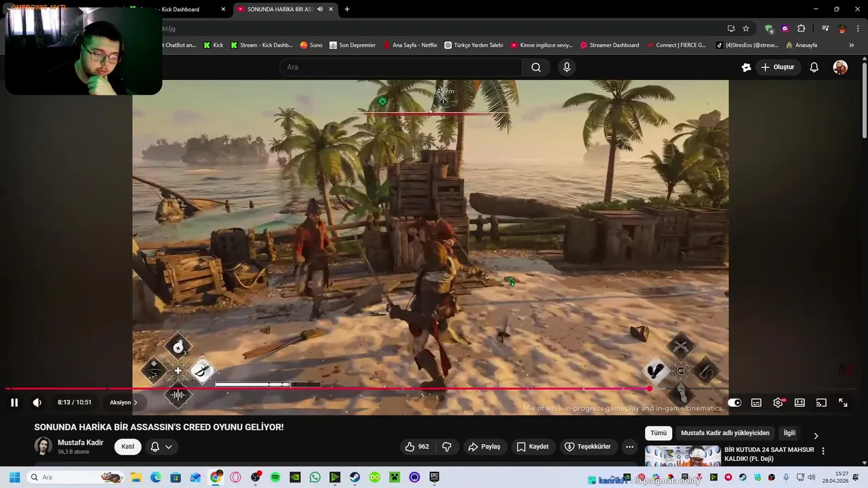868x488 pixels.
Task: Open Stream - Kick Dashb... bookmark
Action: (x=261, y=45)
